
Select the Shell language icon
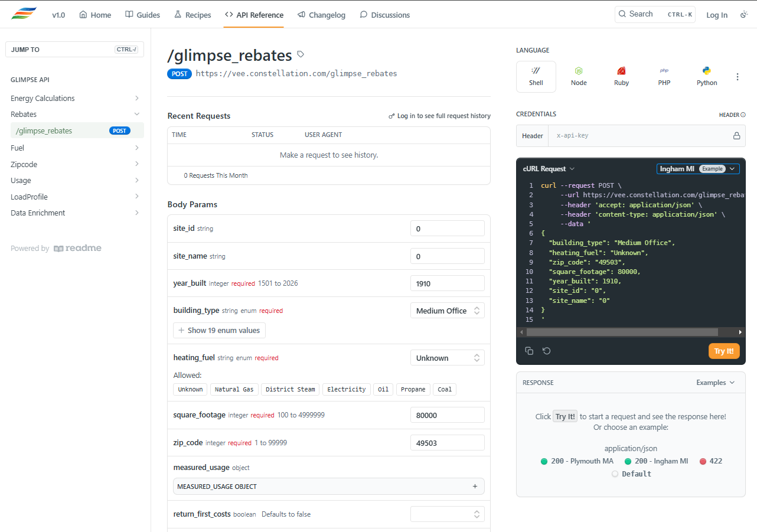point(536,77)
